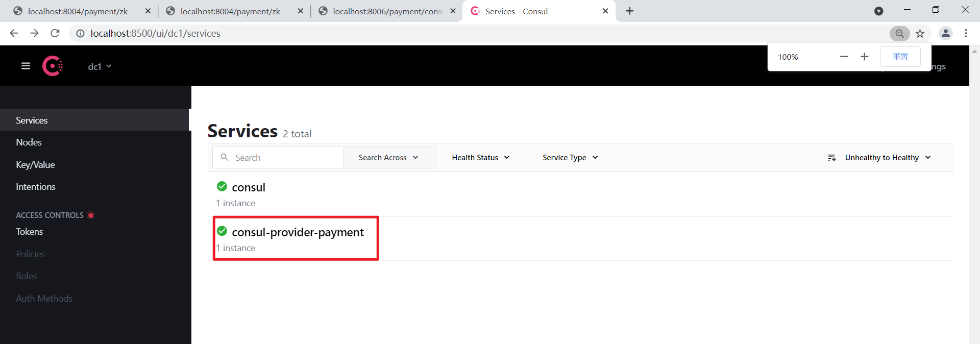Screen dimensions: 980x344
Task: Open the browser profile avatar icon
Action: pyautogui.click(x=945, y=33)
